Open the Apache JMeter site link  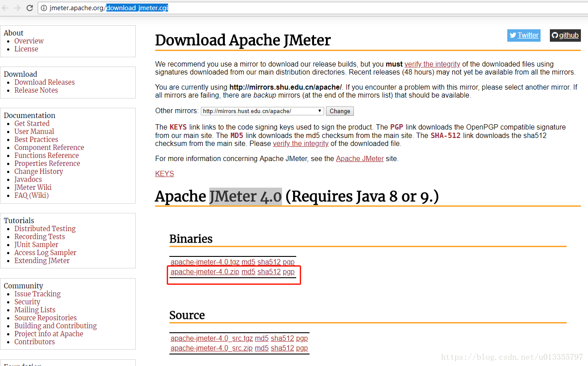[x=360, y=158]
